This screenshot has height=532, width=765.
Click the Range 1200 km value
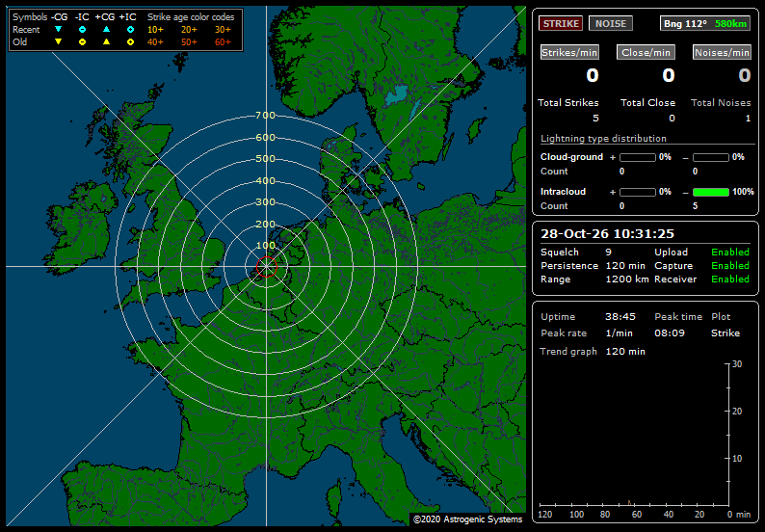click(x=627, y=279)
